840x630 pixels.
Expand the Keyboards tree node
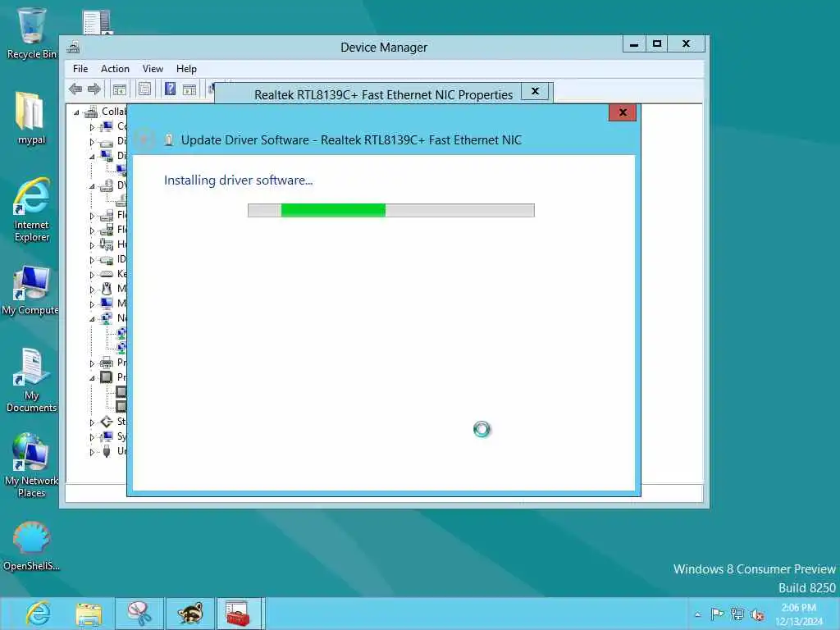point(92,274)
